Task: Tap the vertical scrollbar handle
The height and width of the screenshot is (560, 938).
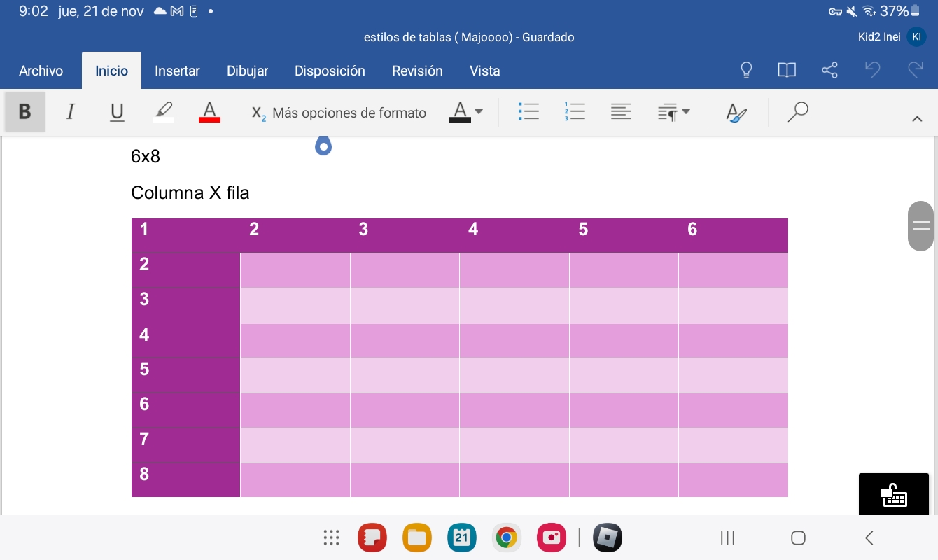Action: (x=920, y=226)
